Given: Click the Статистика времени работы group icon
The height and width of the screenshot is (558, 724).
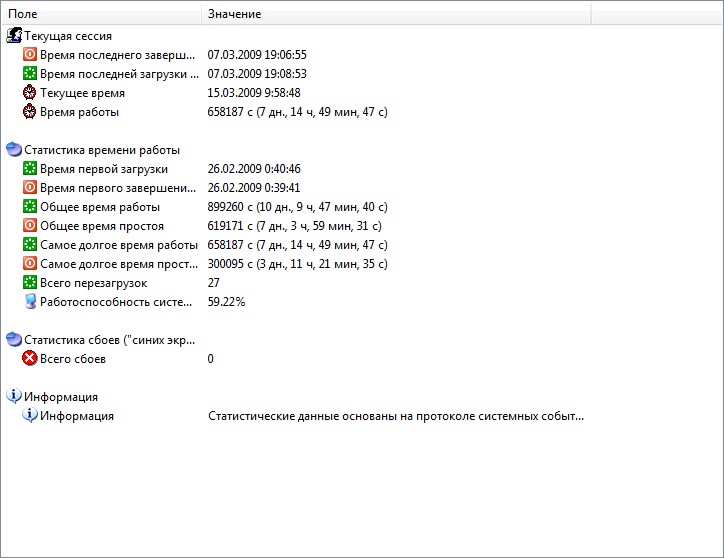Looking at the screenshot, I should pyautogui.click(x=14, y=150).
